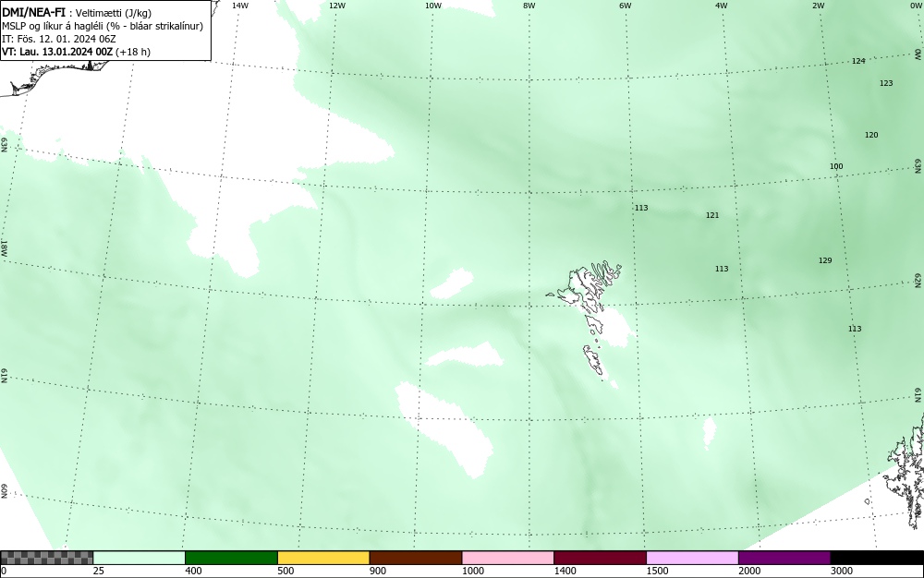Select the light purple 1500–2000 legend swatch
924x578 pixels.
[x=692, y=558]
